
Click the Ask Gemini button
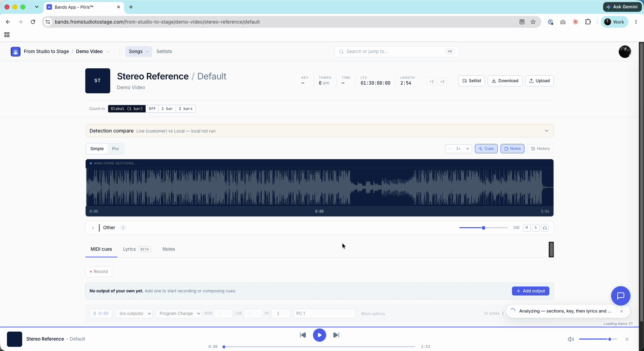tap(622, 7)
